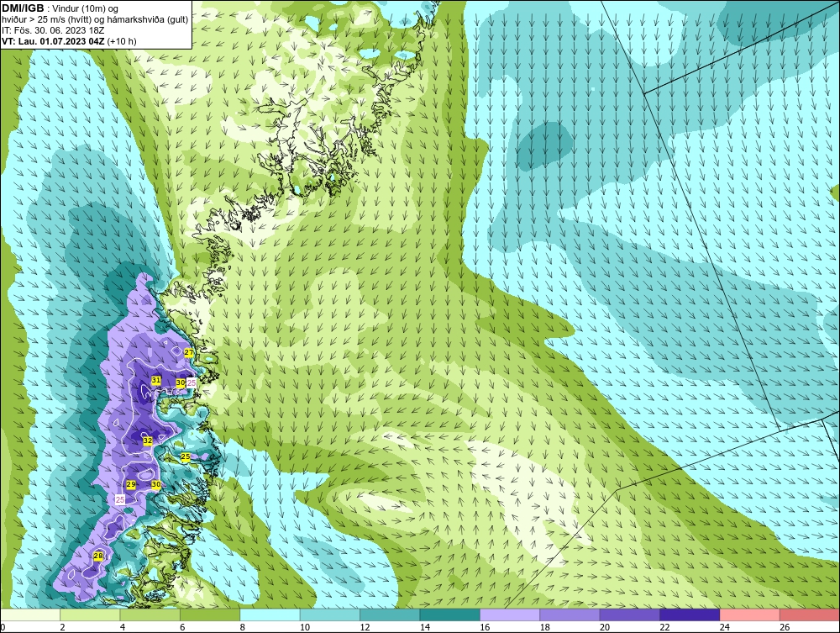
Task: Click the '24' tick on the color scale
Action: coord(725,627)
